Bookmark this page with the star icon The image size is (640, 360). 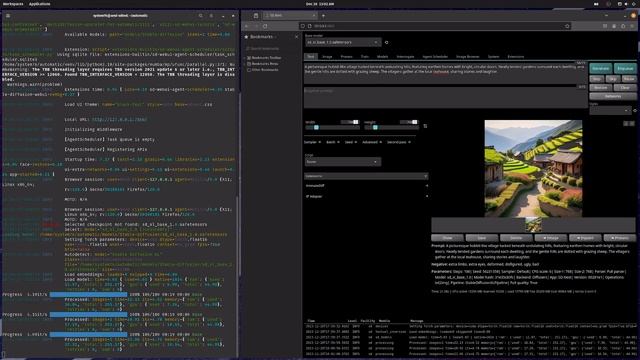click(567, 26)
